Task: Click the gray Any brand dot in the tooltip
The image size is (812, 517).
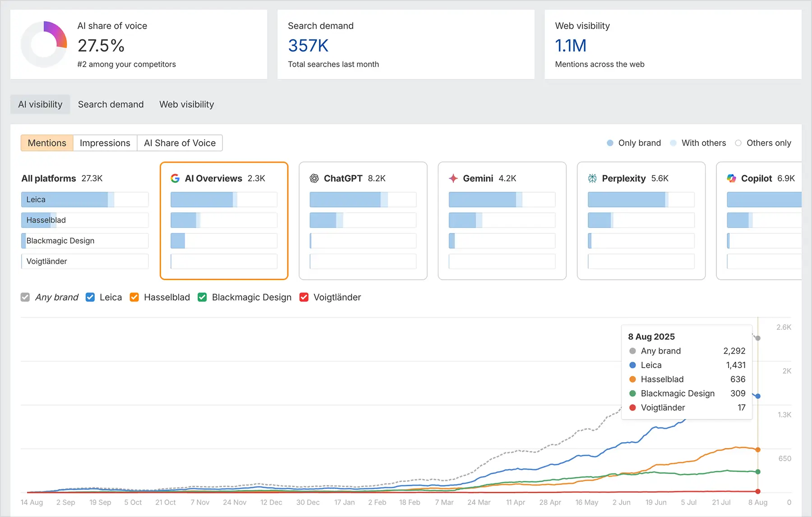Action: [633, 351]
